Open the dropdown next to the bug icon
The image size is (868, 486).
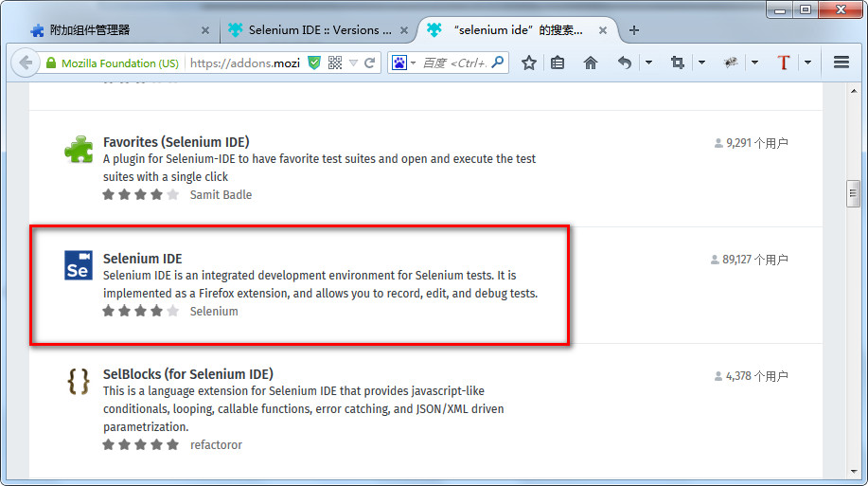(x=754, y=63)
